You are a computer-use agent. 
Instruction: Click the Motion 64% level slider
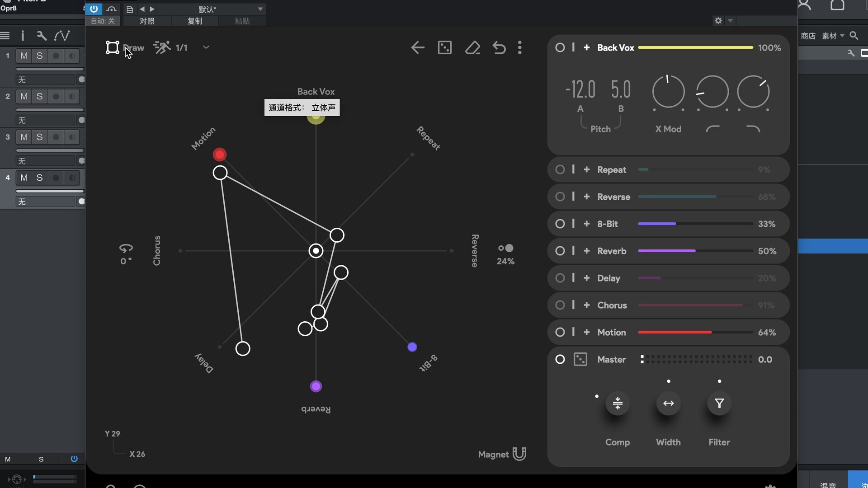click(x=696, y=332)
